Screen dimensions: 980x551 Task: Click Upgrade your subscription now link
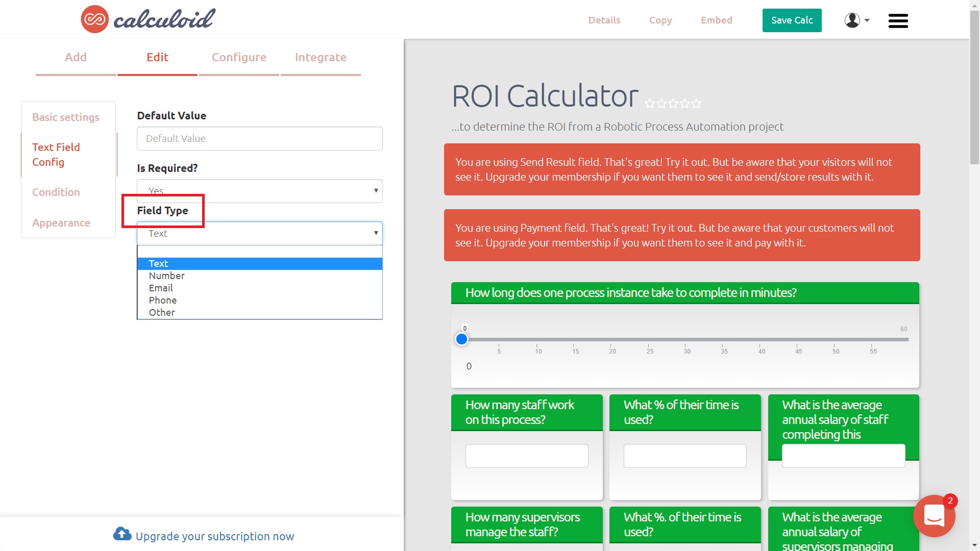(x=204, y=536)
